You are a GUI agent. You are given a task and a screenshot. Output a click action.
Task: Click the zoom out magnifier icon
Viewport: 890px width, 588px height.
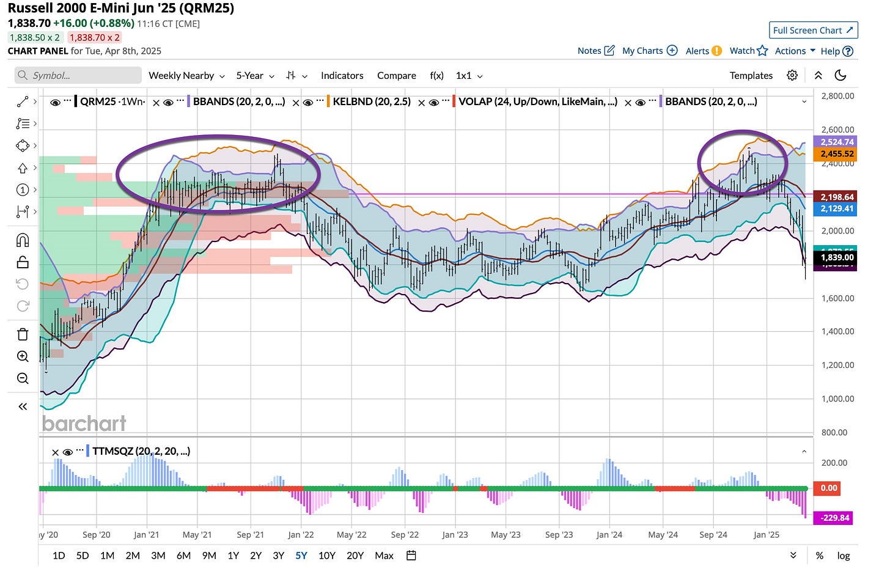[23, 378]
